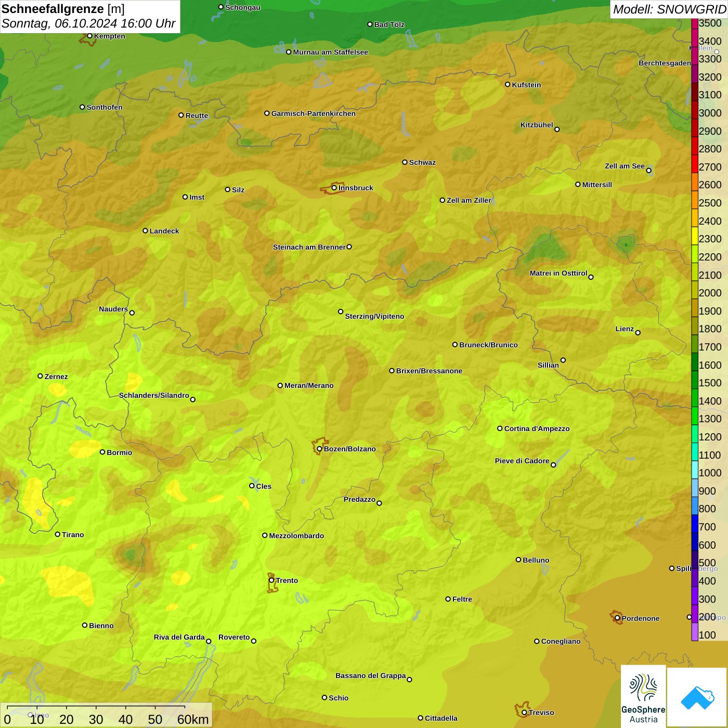Click the Bassano del Grappa label
Image resolution: width=728 pixels, height=728 pixels.
click(x=370, y=675)
